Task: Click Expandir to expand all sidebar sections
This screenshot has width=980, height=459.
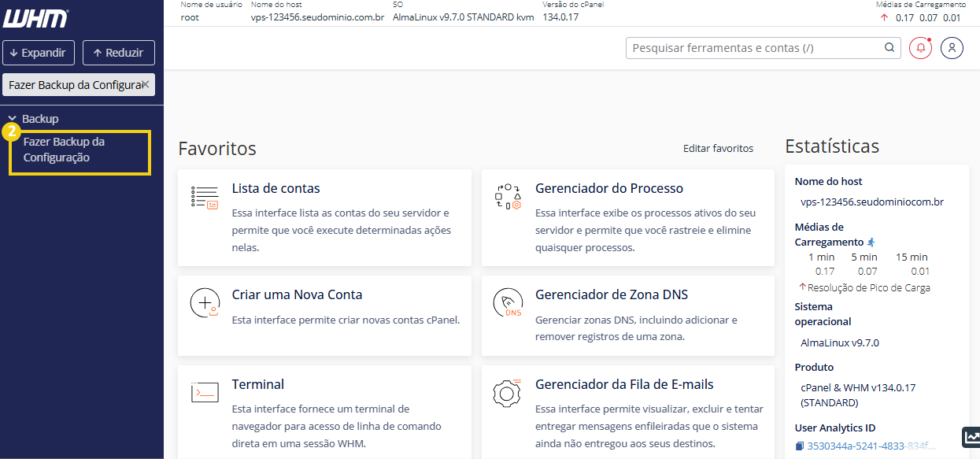Action: [x=38, y=53]
